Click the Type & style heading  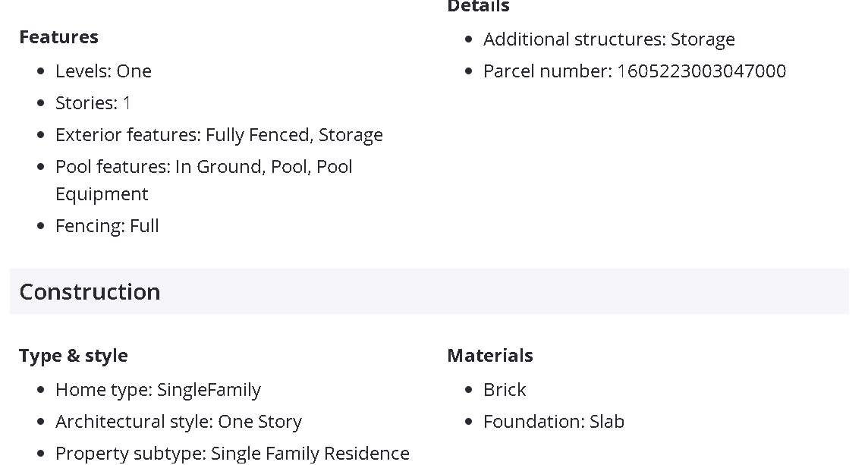74,356
